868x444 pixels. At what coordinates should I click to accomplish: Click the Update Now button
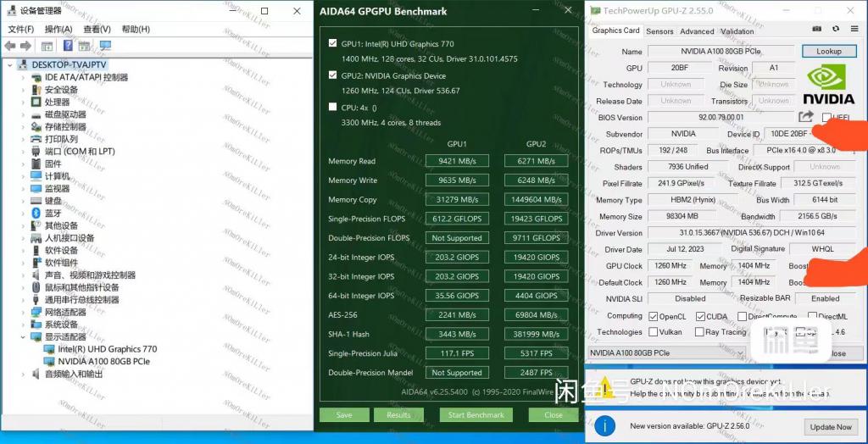(x=830, y=426)
